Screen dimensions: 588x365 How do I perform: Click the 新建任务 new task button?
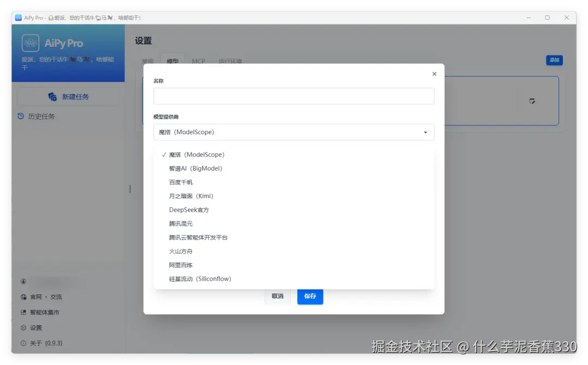(68, 97)
